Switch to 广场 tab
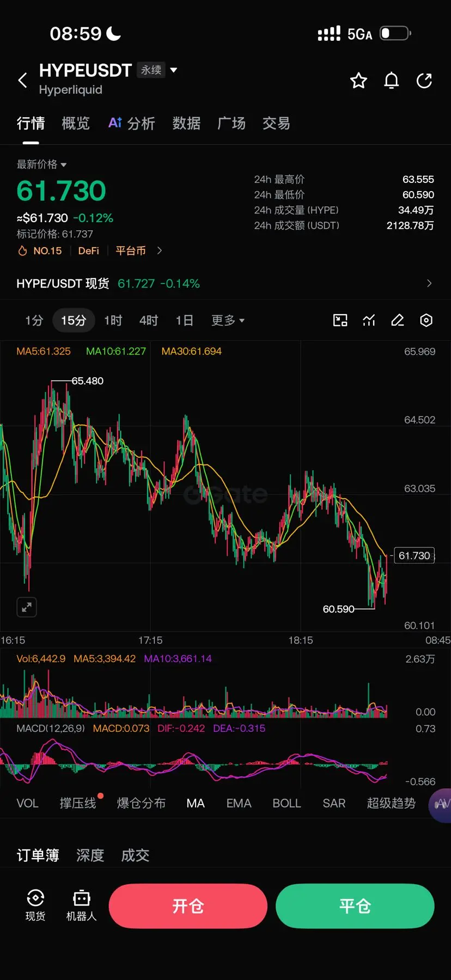Image resolution: width=451 pixels, height=980 pixels. coord(231,124)
